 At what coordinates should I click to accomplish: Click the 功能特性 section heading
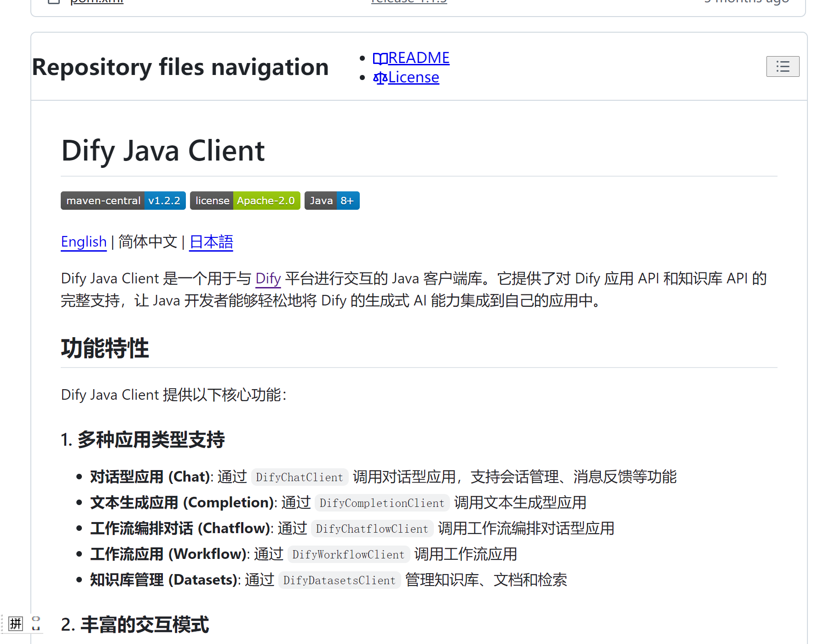[x=105, y=348]
